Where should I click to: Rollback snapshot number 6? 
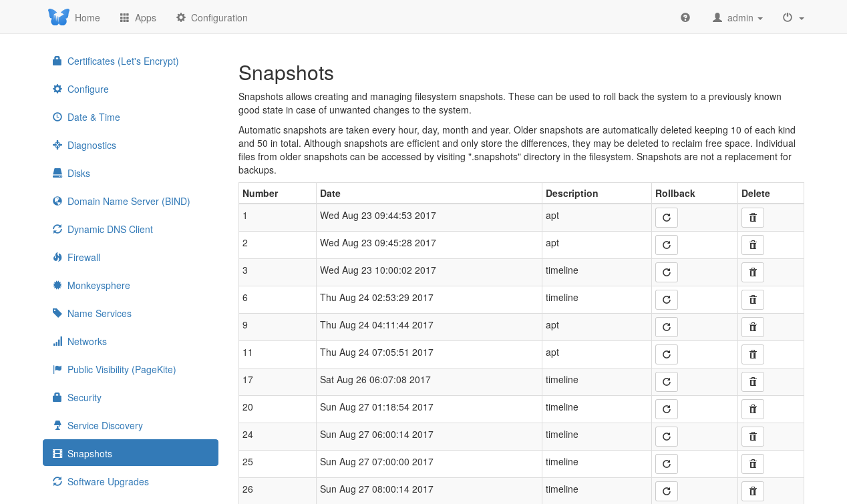point(666,300)
